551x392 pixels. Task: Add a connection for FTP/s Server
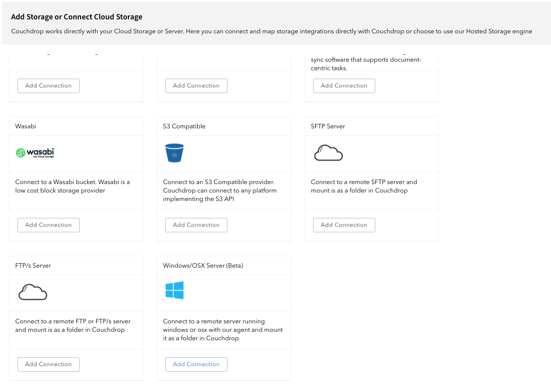[x=48, y=364]
